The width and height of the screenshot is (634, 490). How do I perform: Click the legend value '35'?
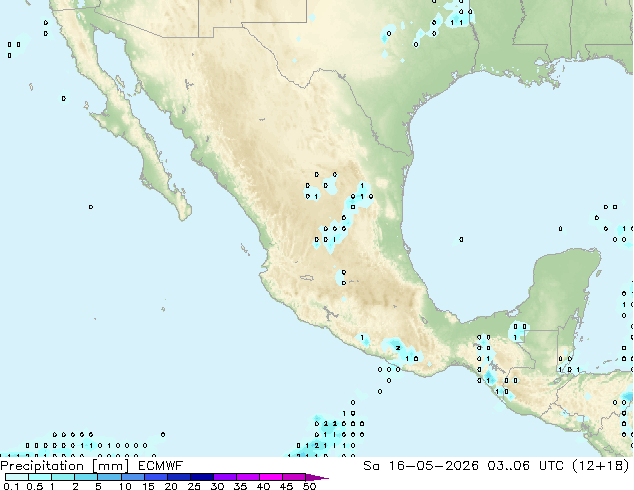click(x=240, y=486)
